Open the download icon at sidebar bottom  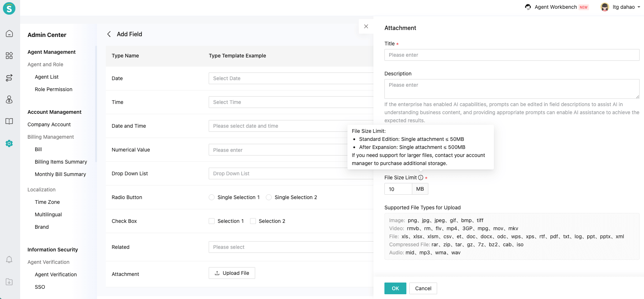tap(9, 282)
